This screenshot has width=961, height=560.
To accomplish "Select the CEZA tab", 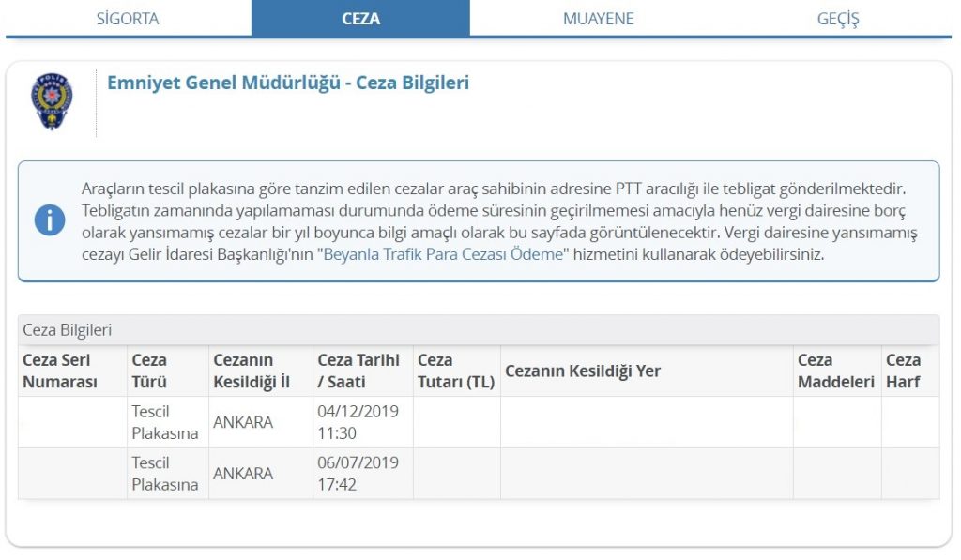I will tap(361, 19).
